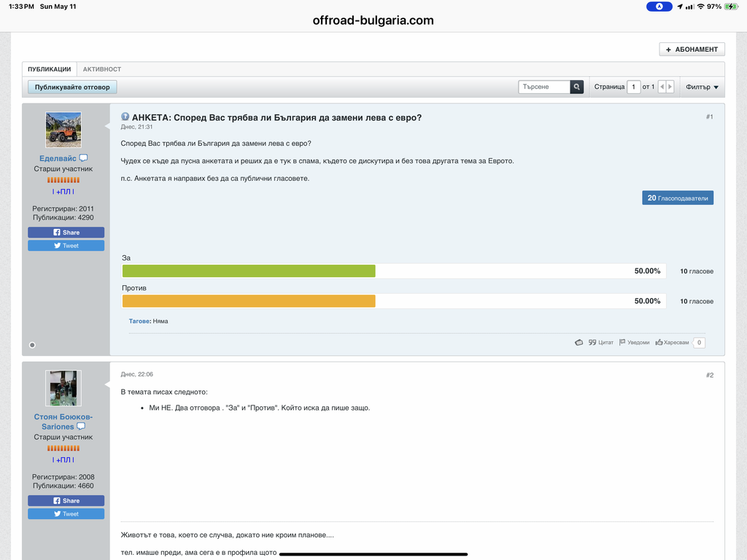Open the Филтър dropdown
747x560 pixels.
point(702,87)
